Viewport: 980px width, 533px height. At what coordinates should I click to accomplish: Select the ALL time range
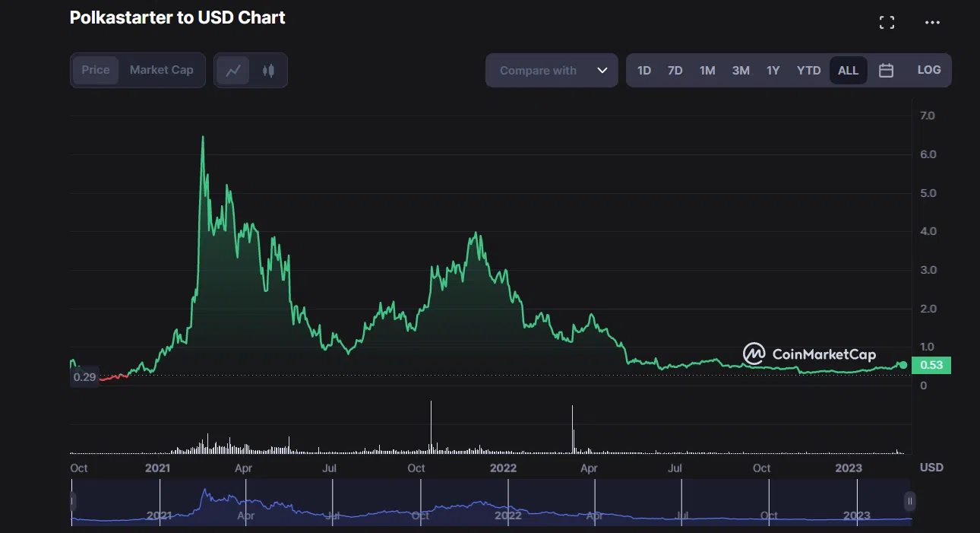click(x=849, y=71)
